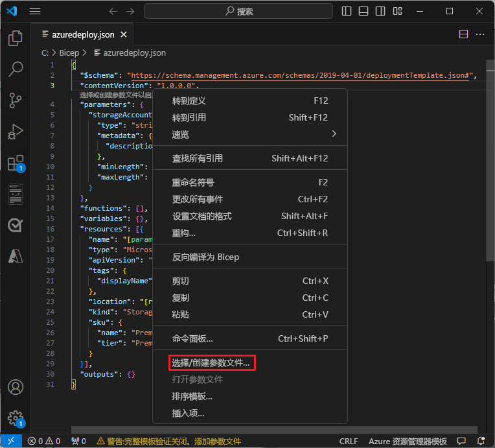
Task: Click the Azure 资源管理器模板 language mode
Action: point(408,441)
